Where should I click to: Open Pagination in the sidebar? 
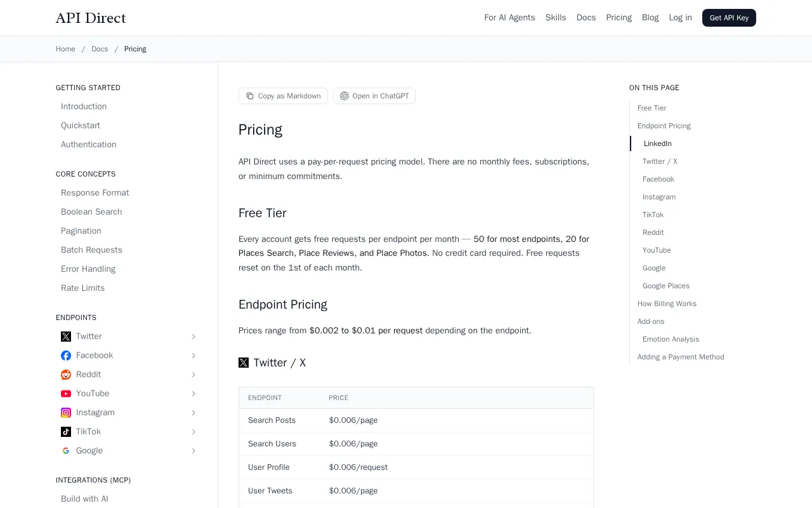tap(81, 231)
